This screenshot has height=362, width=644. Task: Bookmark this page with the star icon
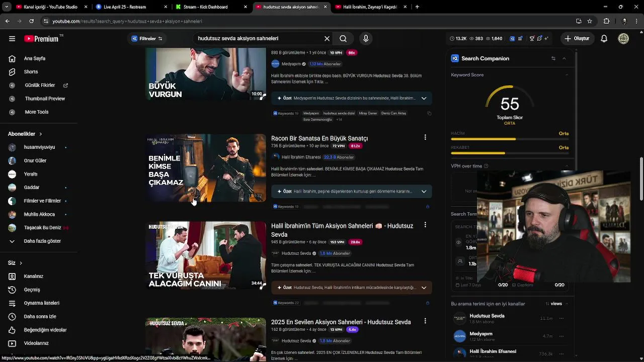pyautogui.click(x=590, y=21)
